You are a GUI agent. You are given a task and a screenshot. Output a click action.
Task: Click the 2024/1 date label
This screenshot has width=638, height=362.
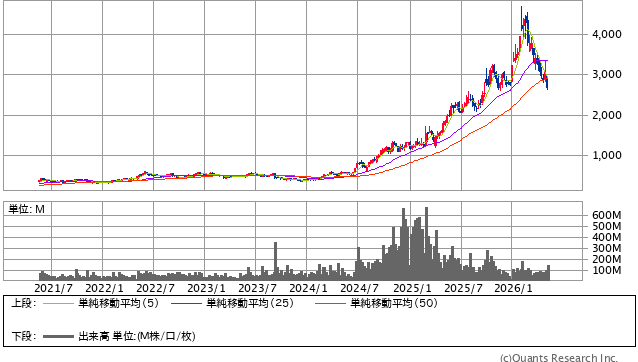[308, 288]
